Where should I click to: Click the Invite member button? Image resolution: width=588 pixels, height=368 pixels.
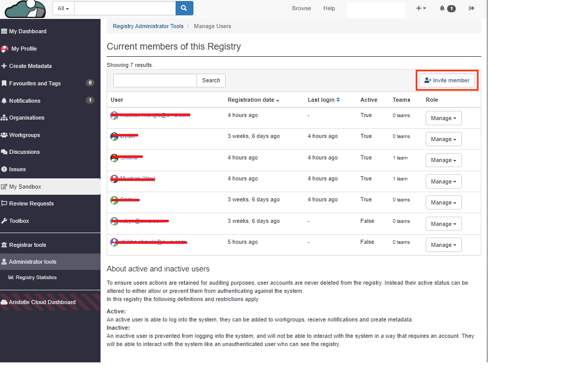447,80
